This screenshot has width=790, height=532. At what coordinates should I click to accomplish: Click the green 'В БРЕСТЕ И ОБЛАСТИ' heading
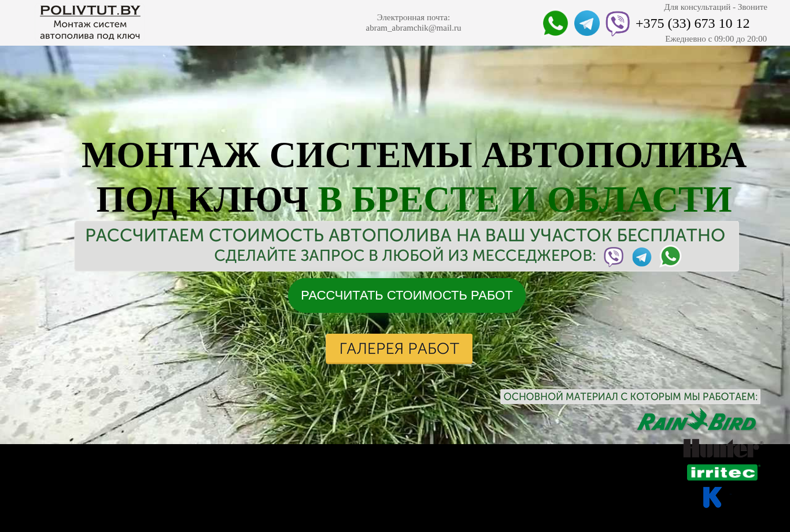tap(525, 199)
